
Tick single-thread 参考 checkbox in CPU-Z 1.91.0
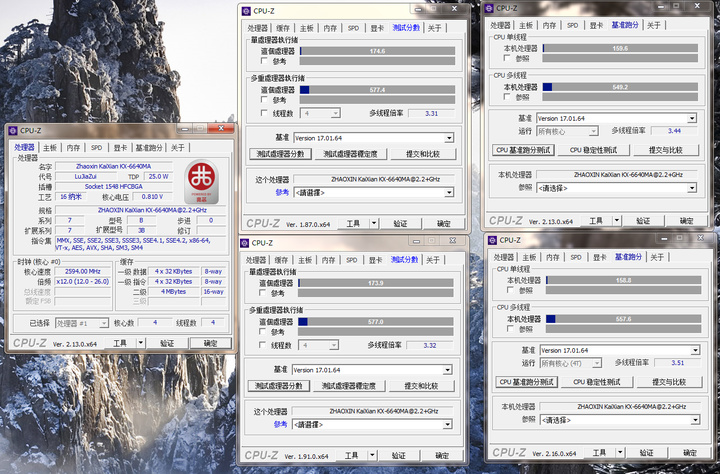(262, 293)
